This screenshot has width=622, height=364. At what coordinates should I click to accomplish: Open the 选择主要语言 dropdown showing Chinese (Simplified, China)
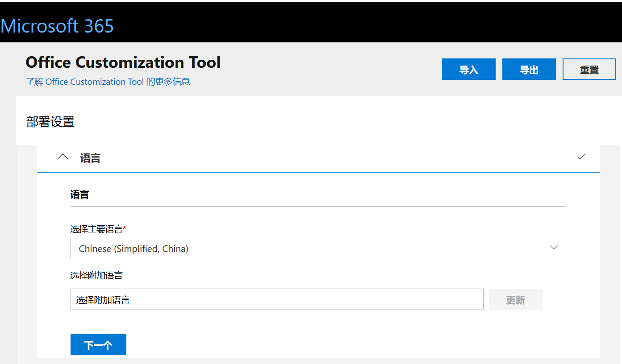[x=318, y=248]
